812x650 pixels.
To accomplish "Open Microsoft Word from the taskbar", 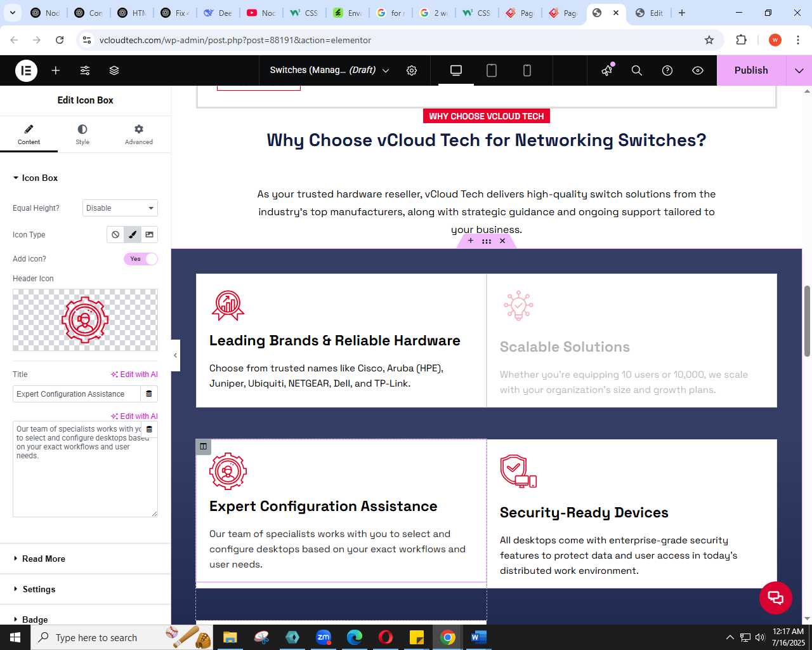I will click(479, 637).
